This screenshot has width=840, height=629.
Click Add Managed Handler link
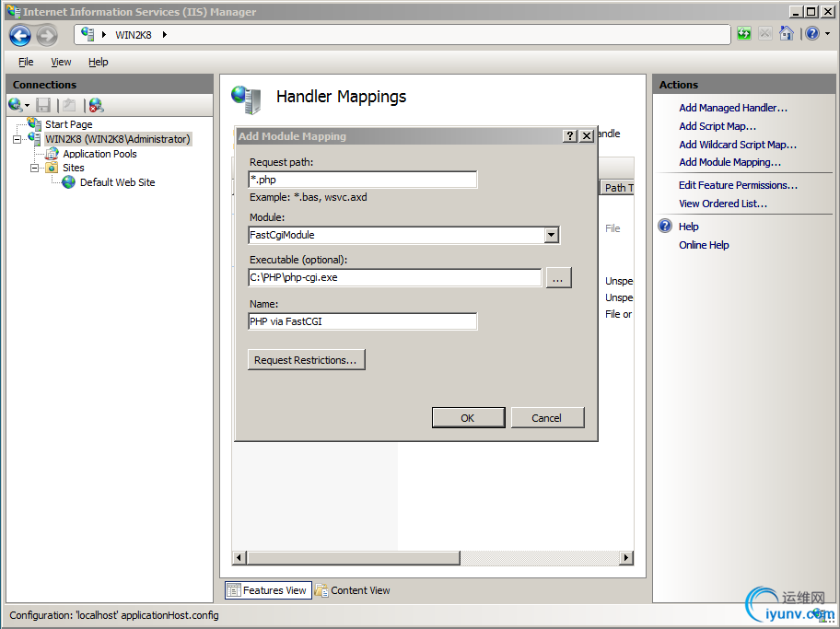point(733,108)
